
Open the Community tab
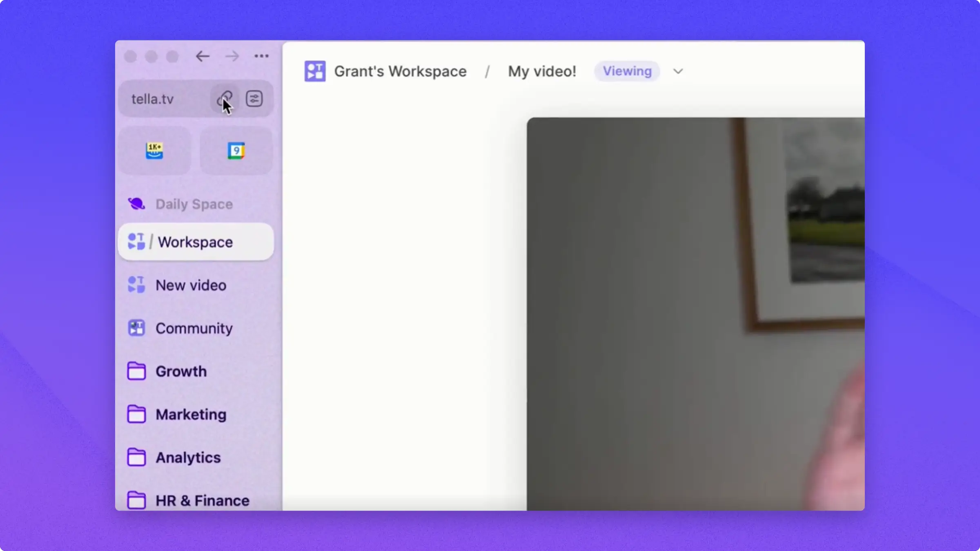click(194, 329)
